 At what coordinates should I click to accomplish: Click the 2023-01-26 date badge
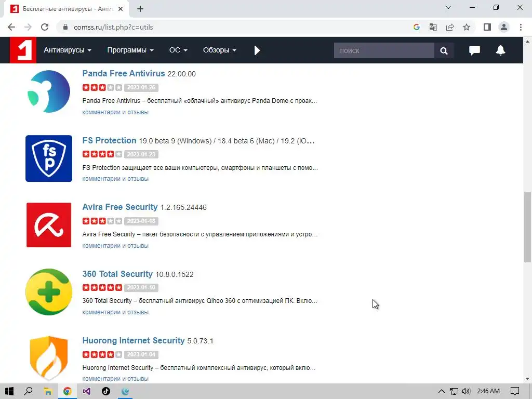(x=141, y=87)
